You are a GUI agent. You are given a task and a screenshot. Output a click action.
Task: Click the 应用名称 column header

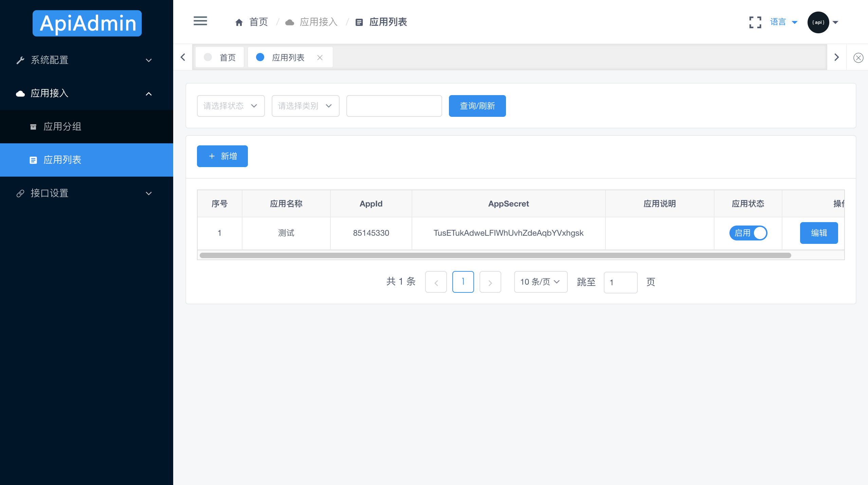[x=286, y=204]
